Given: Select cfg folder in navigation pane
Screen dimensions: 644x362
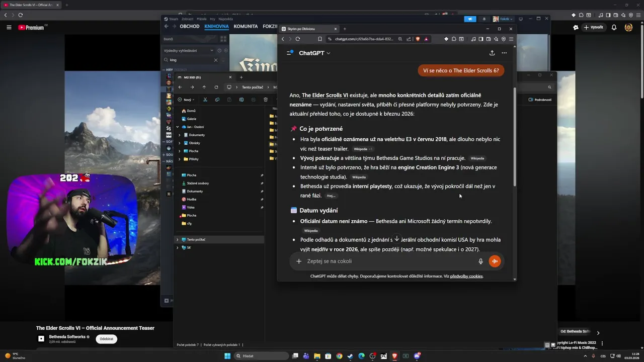Looking at the screenshot, I should (x=189, y=223).
